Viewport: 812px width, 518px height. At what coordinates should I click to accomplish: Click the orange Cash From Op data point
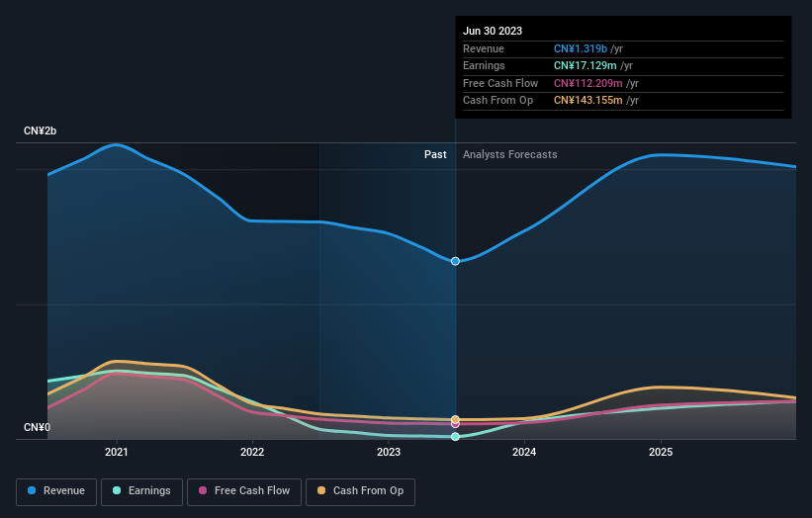coord(455,420)
